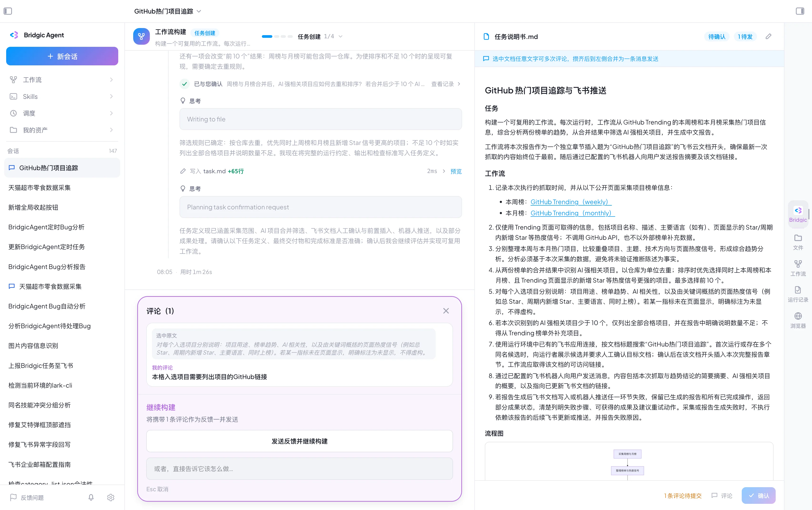Click the 会话 count 147
Viewport: 812px width, 510px height.
coord(113,151)
